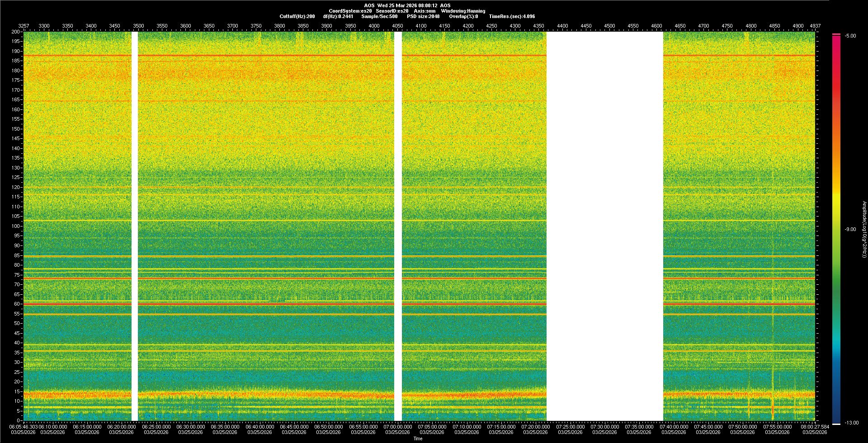This screenshot has height=443, width=868.
Task: Click the narrow white gap near 07:00
Action: point(398,226)
